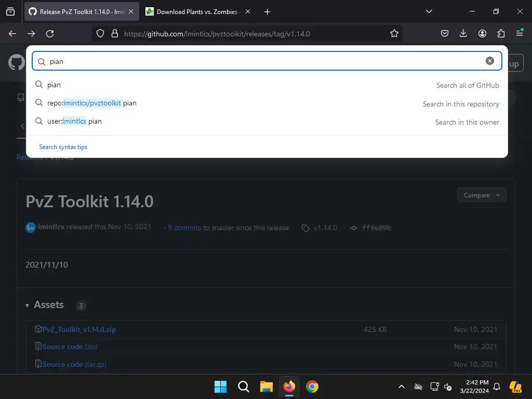The width and height of the screenshot is (532, 399).
Task: Switch to Release PvZ Toolkit 1.14.0 tab
Action: tap(82, 11)
